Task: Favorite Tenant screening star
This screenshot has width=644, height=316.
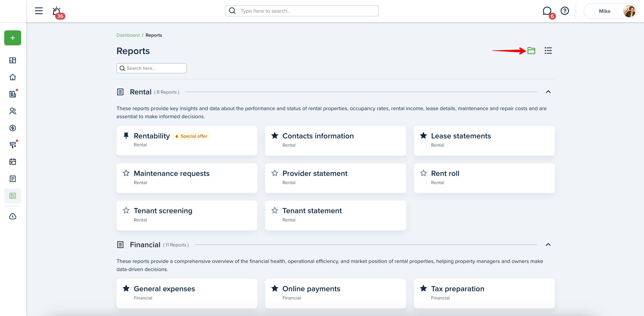Action: [126, 210]
